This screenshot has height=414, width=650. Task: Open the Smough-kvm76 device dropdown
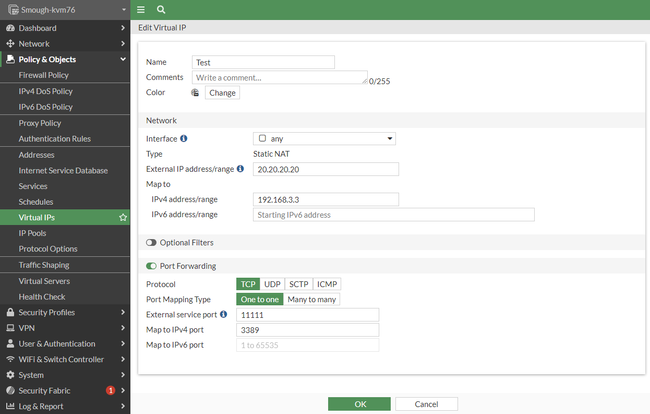pos(124,10)
